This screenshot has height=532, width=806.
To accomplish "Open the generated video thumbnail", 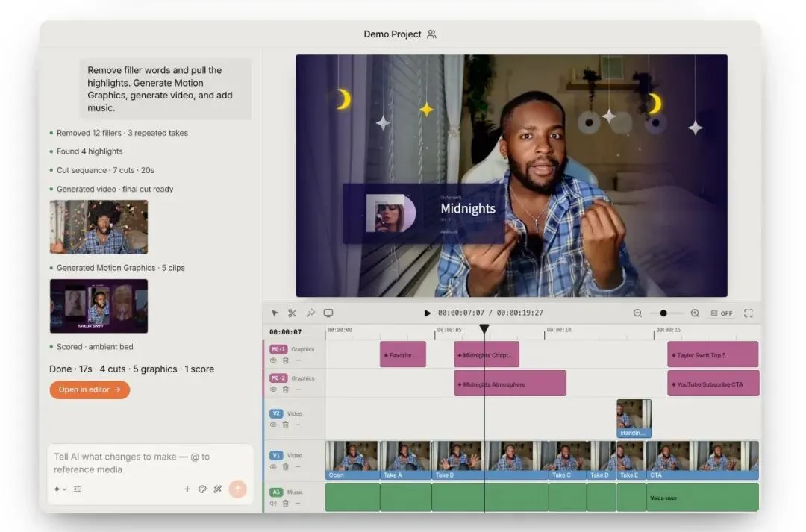I will pos(99,227).
